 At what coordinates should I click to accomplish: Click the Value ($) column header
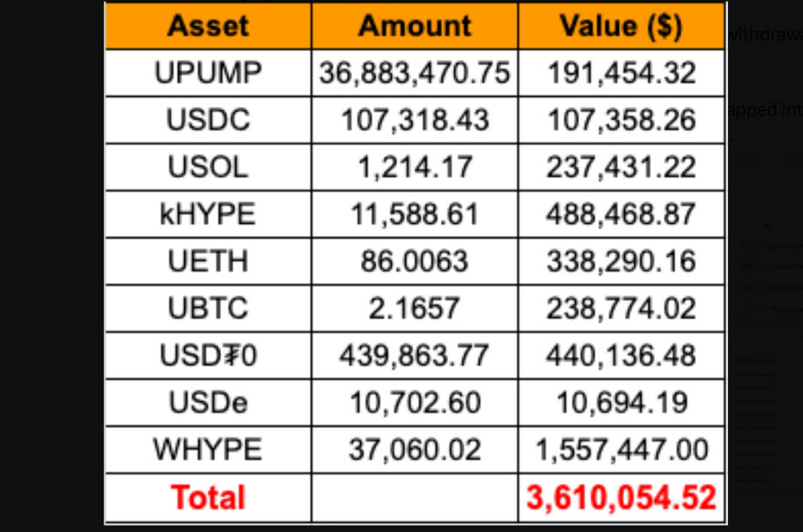point(621,26)
